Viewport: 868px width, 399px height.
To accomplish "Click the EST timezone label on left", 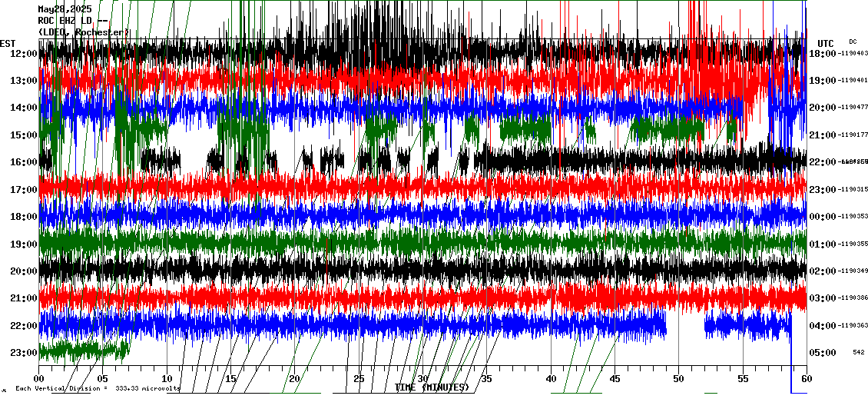I will pyautogui.click(x=8, y=42).
